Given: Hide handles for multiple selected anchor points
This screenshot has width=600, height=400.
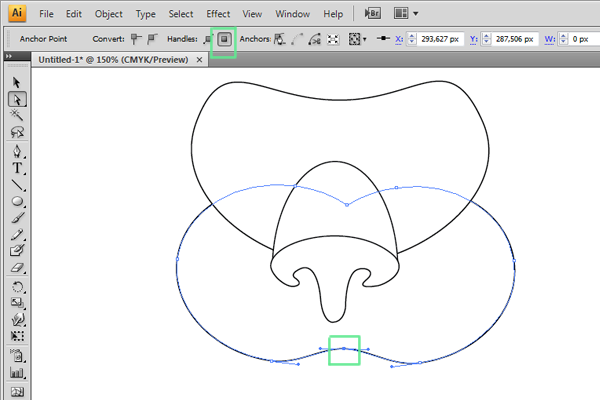Looking at the screenshot, I should pos(225,39).
